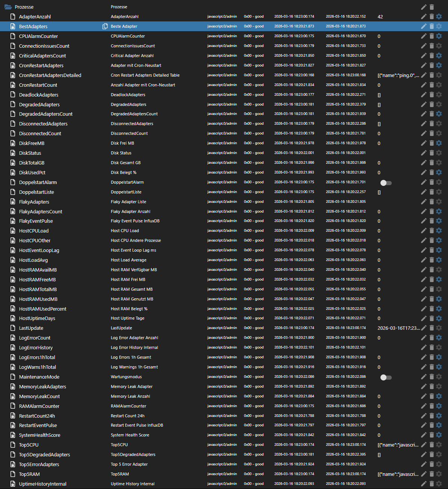Click the LastUpdate timestamp value
Image resolution: width=448 pixels, height=489 pixels.
pos(399,328)
